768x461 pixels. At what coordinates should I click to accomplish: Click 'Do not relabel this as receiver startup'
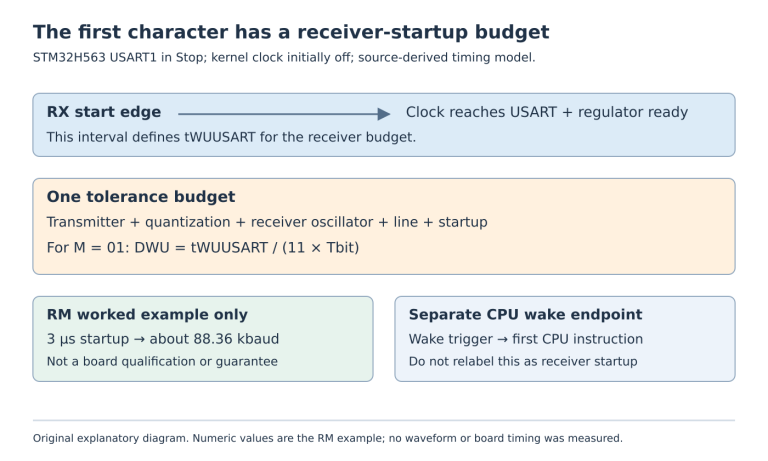pyautogui.click(x=523, y=362)
